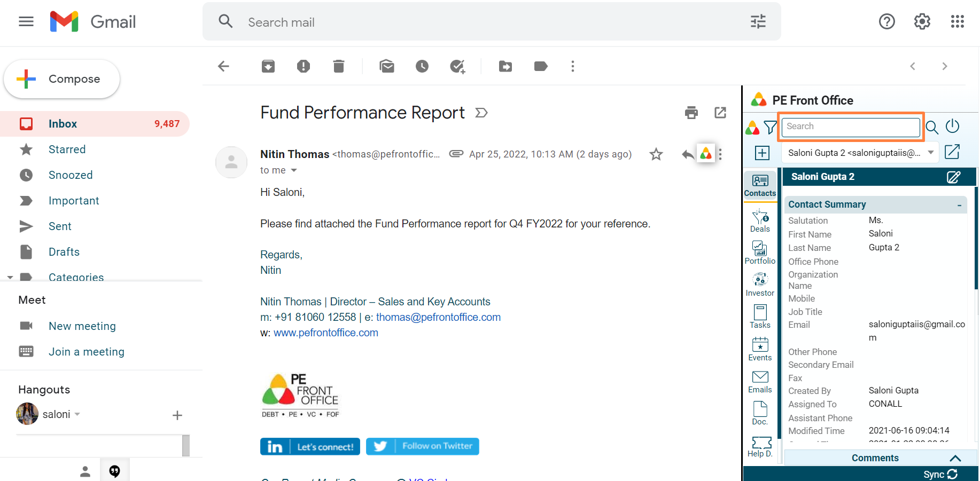
Task: Open the Investor section in sidebar
Action: (759, 285)
